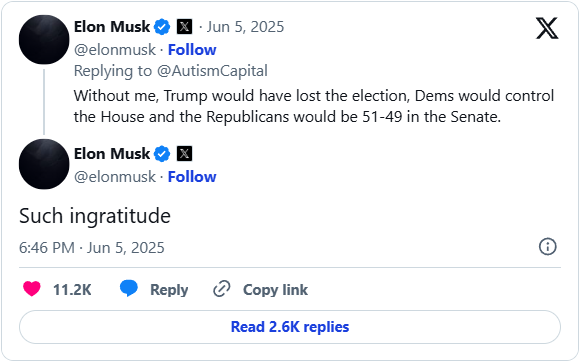580x362 pixels.
Task: Click the 11.2K likes count
Action: click(72, 290)
